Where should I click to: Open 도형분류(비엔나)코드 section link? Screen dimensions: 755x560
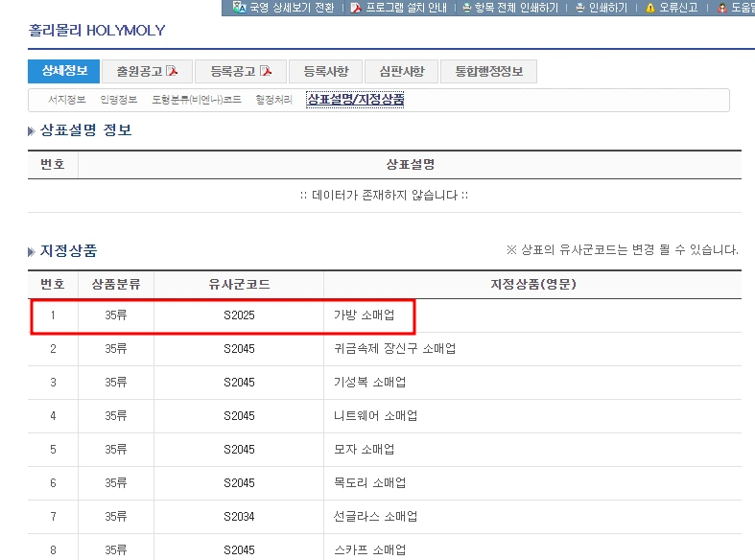197,100
